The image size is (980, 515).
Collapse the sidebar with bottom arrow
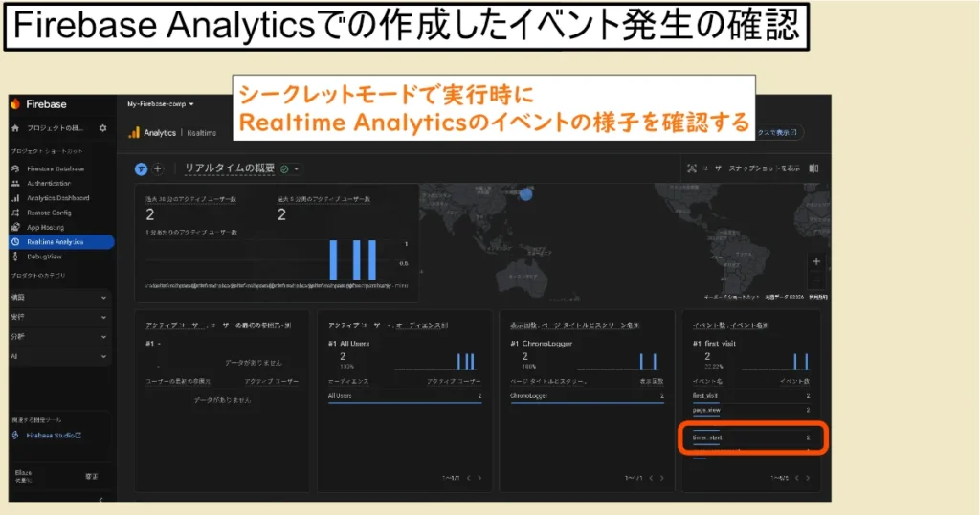pyautogui.click(x=101, y=500)
